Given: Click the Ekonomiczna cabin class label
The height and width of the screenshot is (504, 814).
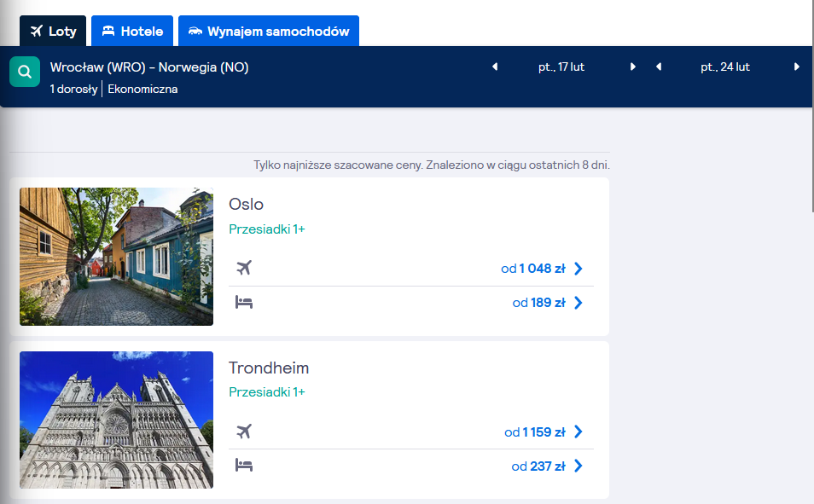Looking at the screenshot, I should point(142,89).
